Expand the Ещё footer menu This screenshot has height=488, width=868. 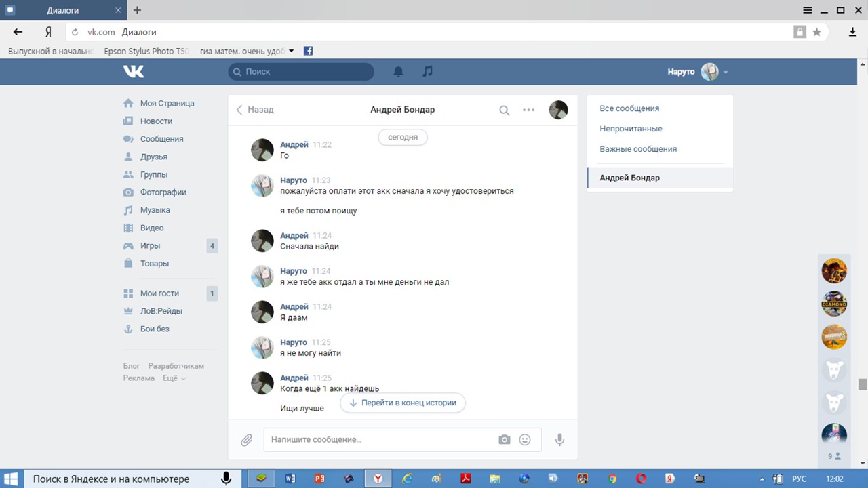point(174,378)
